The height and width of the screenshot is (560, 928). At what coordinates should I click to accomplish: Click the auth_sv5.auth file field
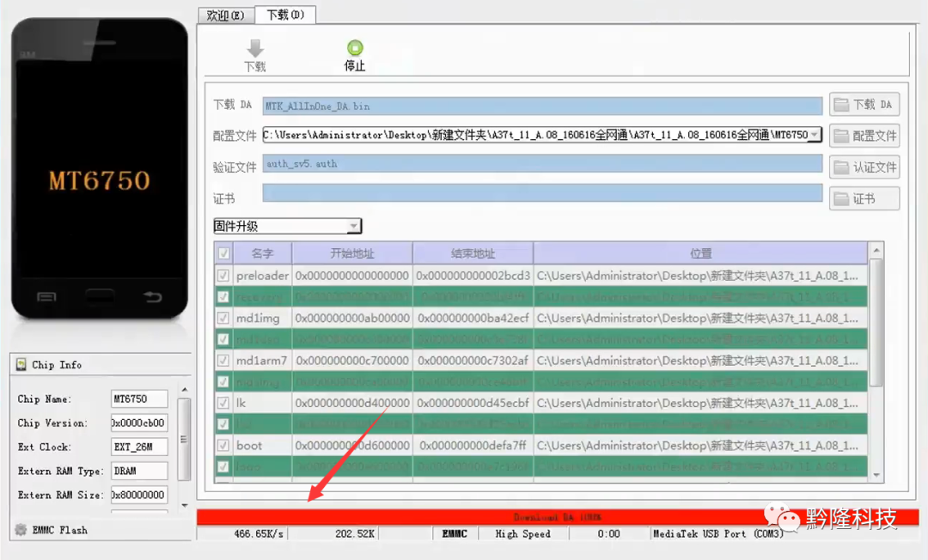pos(543,164)
